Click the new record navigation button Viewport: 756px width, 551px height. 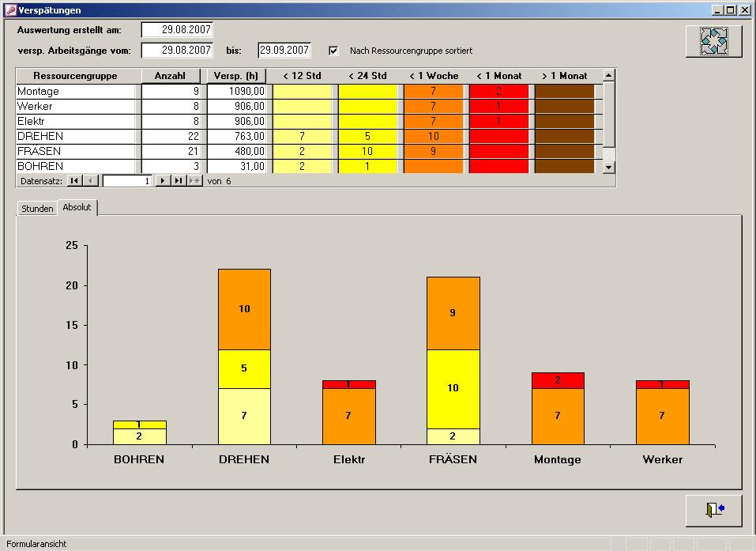(195, 181)
